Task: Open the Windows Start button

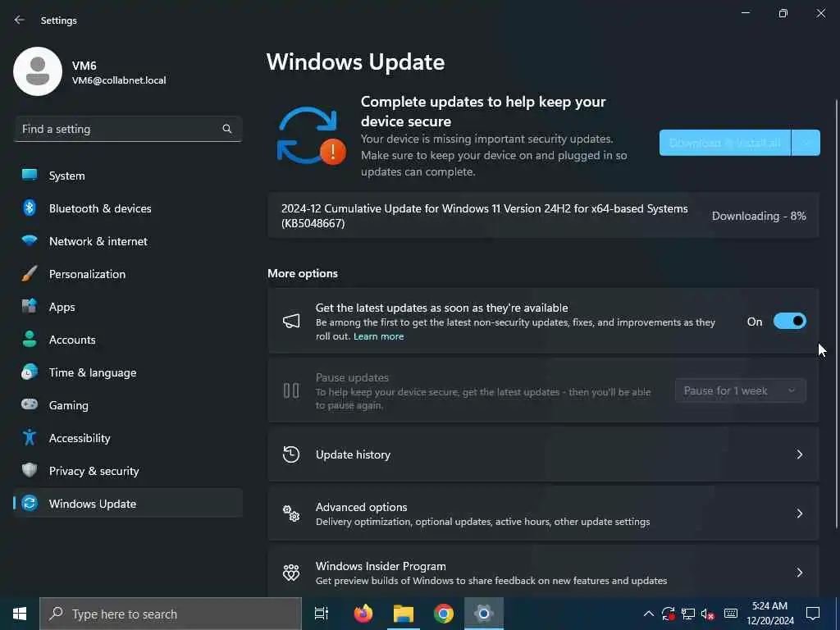Action: pos(20,614)
